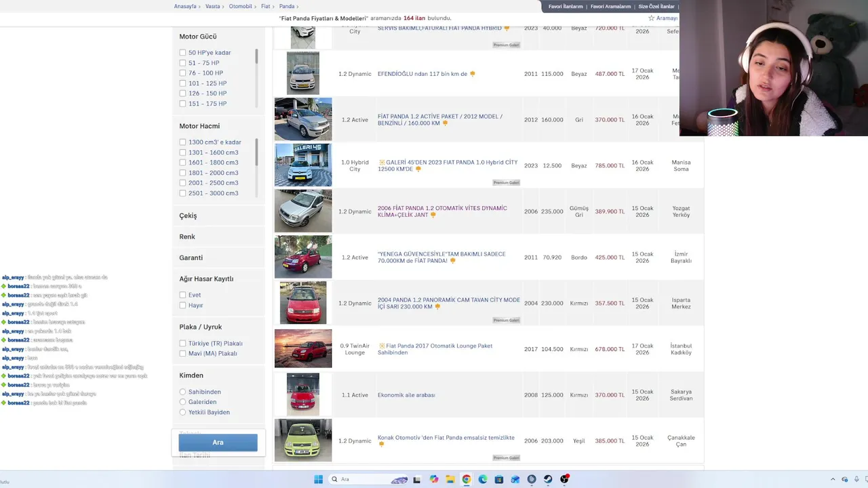Click the İstanbul Kadıköy location cell
Viewport: 868px width, 488px height.
coord(681,349)
